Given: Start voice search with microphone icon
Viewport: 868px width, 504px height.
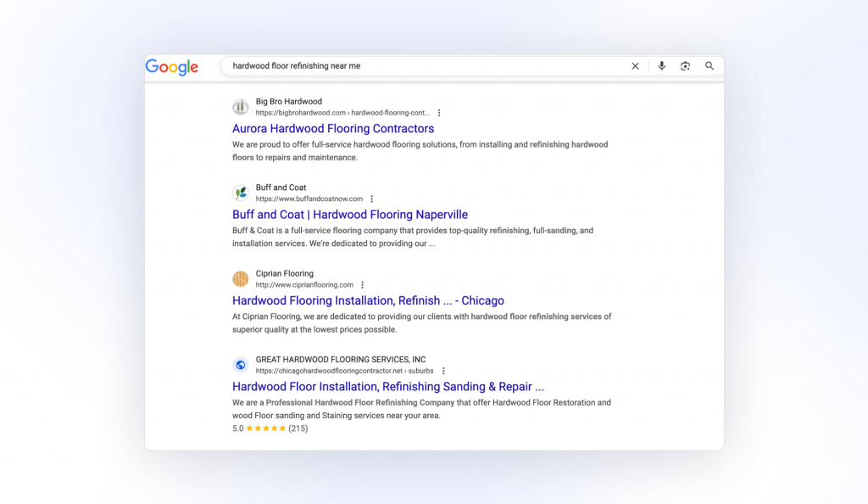Looking at the screenshot, I should [x=661, y=66].
